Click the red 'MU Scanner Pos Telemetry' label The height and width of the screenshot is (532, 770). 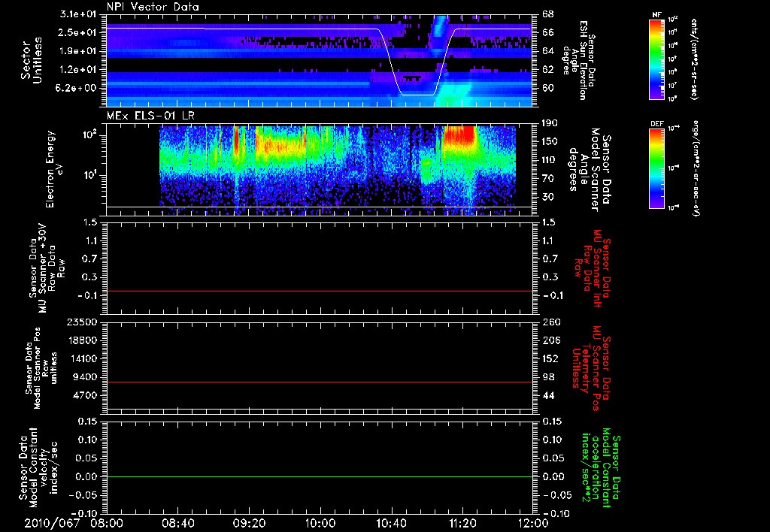(591, 368)
